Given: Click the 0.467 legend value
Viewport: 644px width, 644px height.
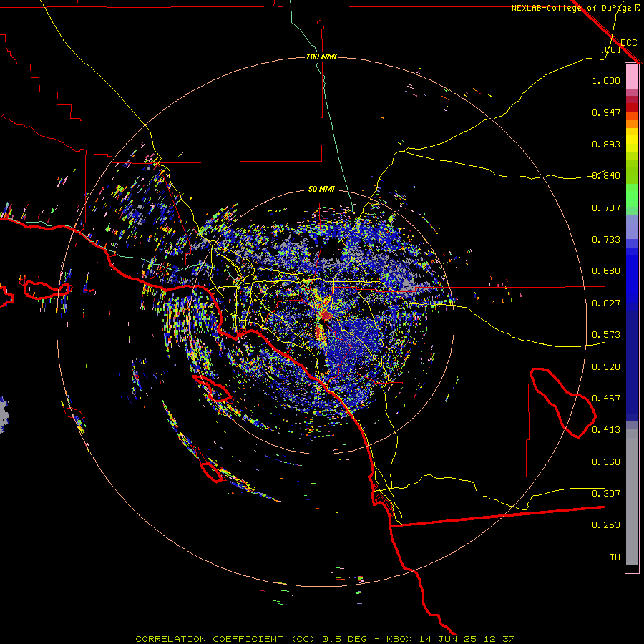Looking at the screenshot, I should (606, 399).
